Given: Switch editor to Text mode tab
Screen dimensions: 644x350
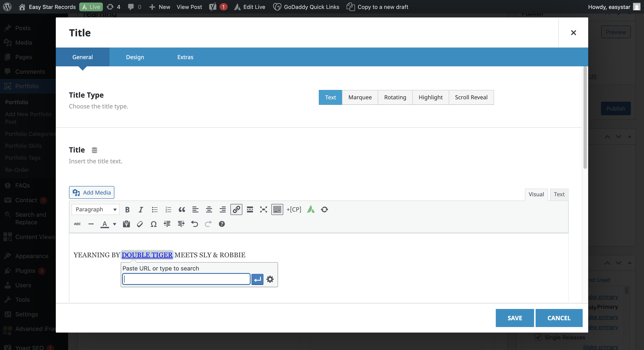Looking at the screenshot, I should (559, 195).
